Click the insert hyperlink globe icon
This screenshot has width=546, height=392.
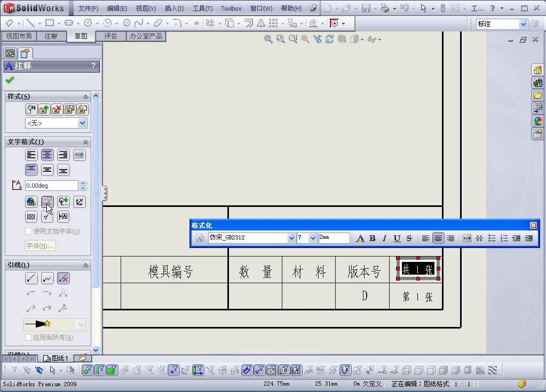(x=31, y=202)
